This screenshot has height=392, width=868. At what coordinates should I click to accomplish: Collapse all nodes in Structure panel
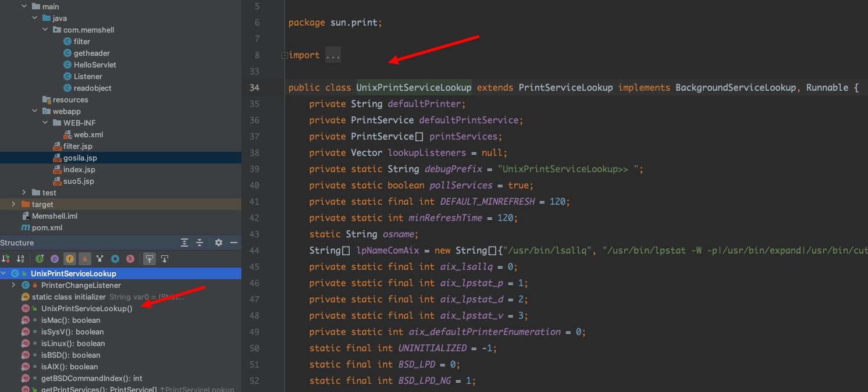click(x=200, y=243)
